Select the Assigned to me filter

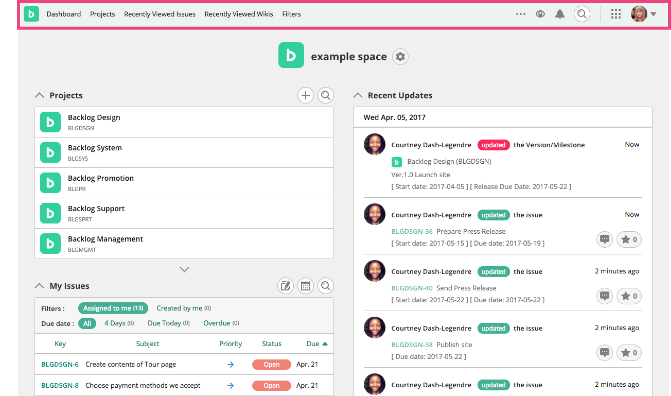(113, 308)
